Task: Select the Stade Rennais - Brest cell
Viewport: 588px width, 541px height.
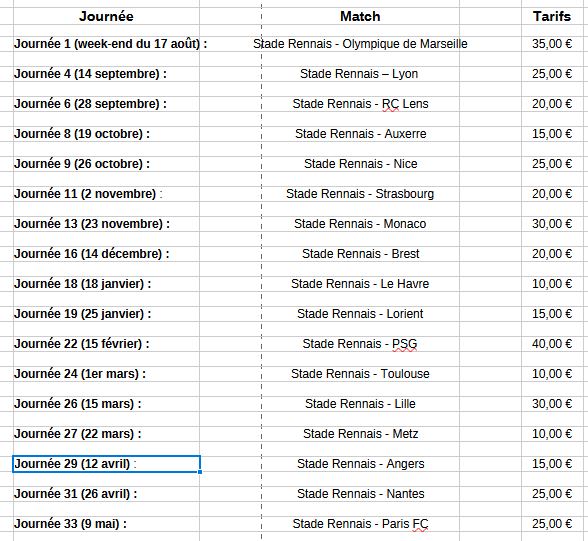Action: 360,254
